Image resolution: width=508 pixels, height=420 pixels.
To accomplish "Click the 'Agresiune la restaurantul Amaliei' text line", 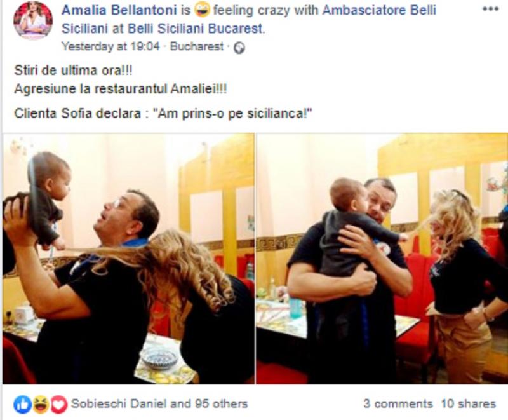I will coord(121,89).
